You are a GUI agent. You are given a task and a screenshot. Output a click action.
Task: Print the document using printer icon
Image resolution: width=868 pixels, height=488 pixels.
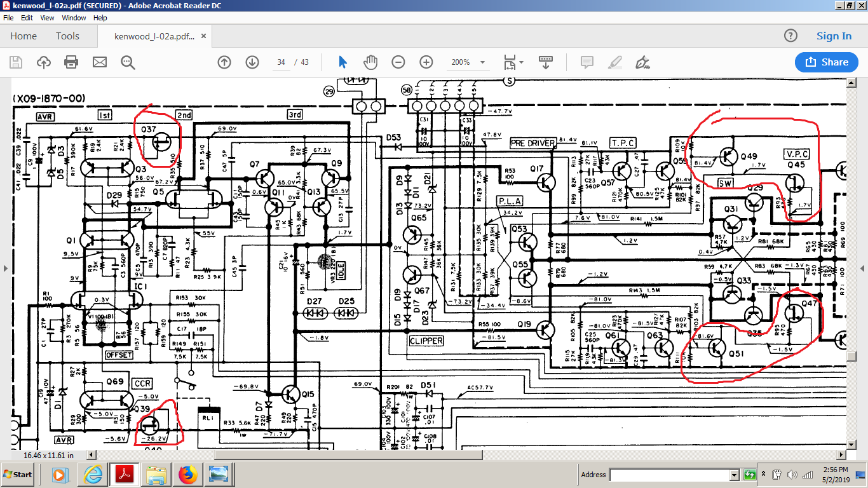click(71, 62)
